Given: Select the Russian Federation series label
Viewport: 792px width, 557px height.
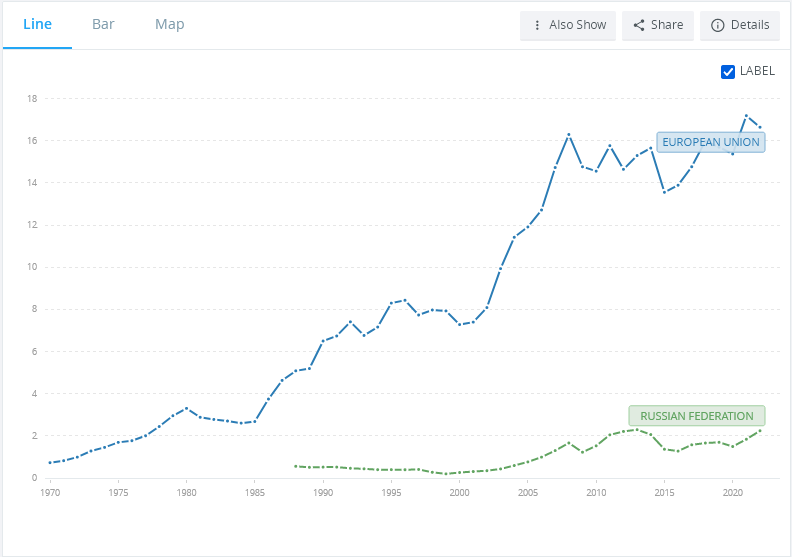Looking at the screenshot, I should [x=696, y=416].
